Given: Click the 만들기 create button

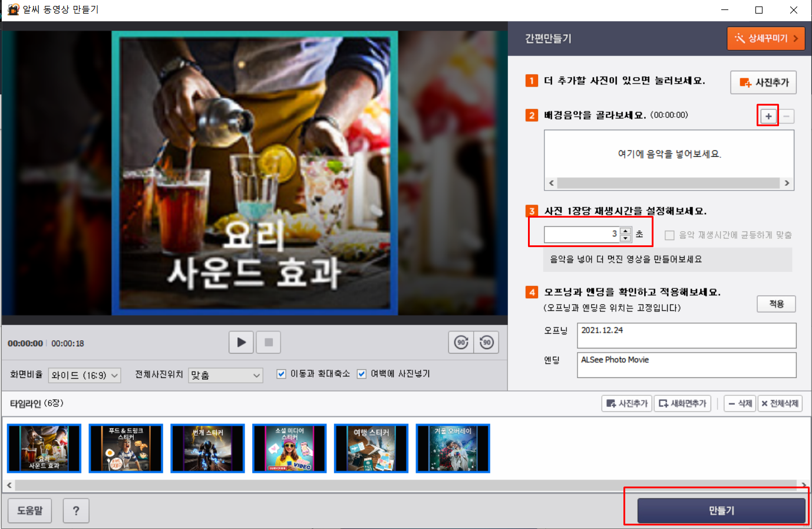Looking at the screenshot, I should (x=721, y=511).
